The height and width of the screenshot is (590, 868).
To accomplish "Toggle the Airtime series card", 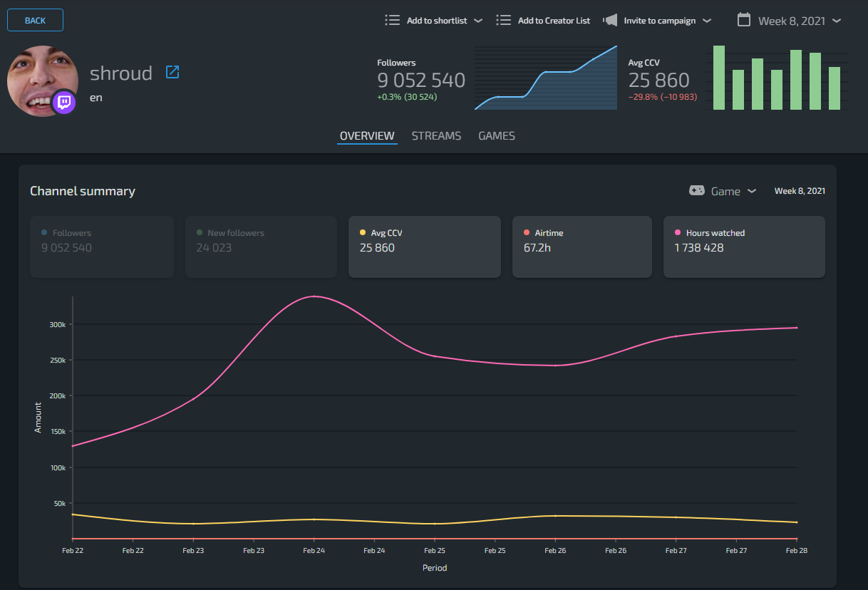I will 582,247.
